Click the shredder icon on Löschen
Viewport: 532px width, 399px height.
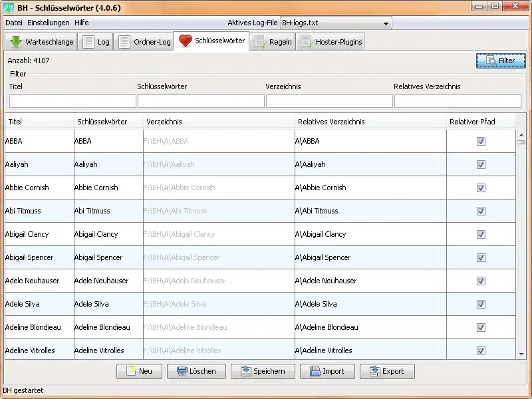coord(182,371)
